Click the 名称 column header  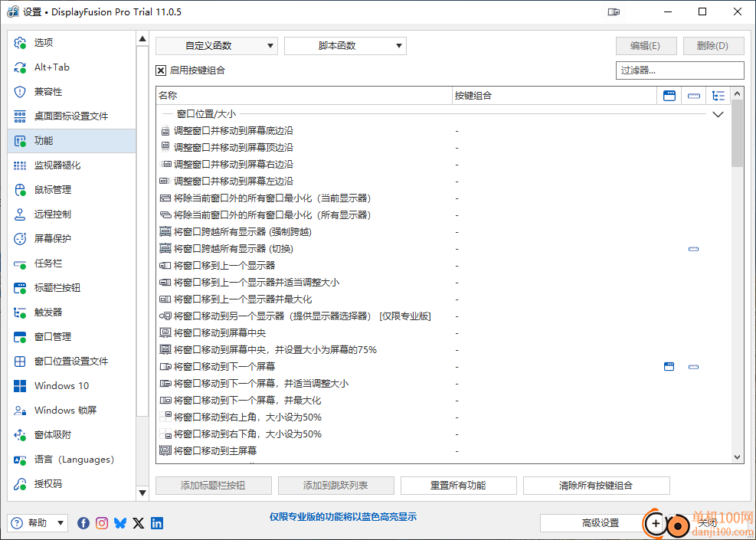coord(304,96)
